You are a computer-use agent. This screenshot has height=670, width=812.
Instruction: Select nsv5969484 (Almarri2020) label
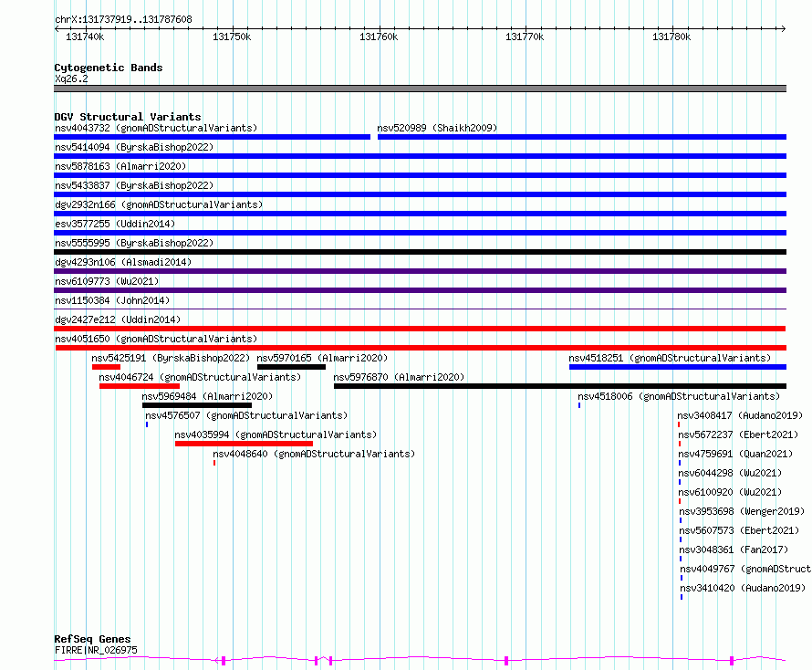(x=207, y=396)
